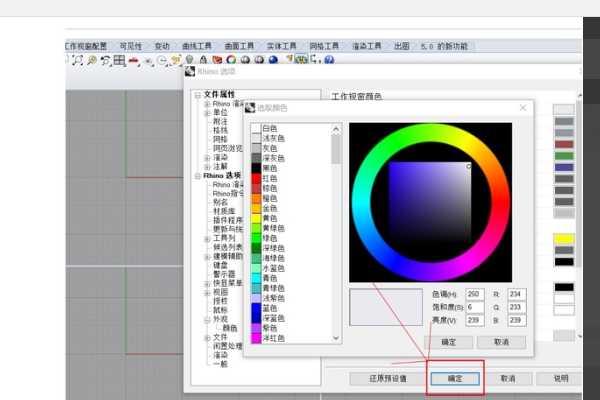Click the color list scrollbar down arrow

[x=336, y=338]
